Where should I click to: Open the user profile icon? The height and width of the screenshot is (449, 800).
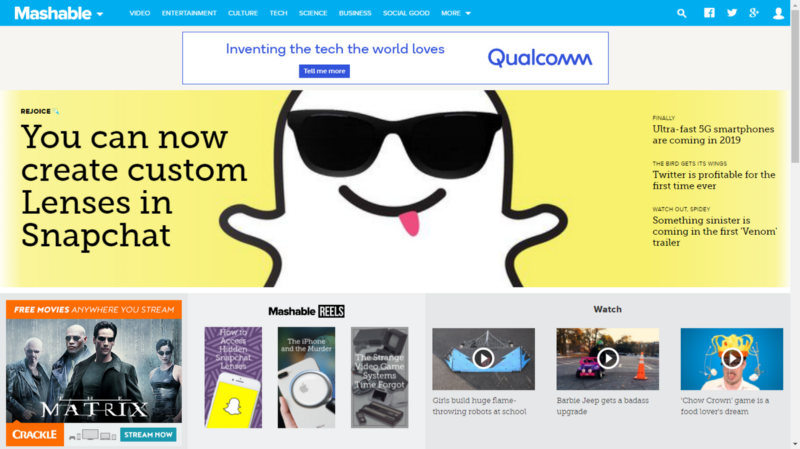coord(778,13)
